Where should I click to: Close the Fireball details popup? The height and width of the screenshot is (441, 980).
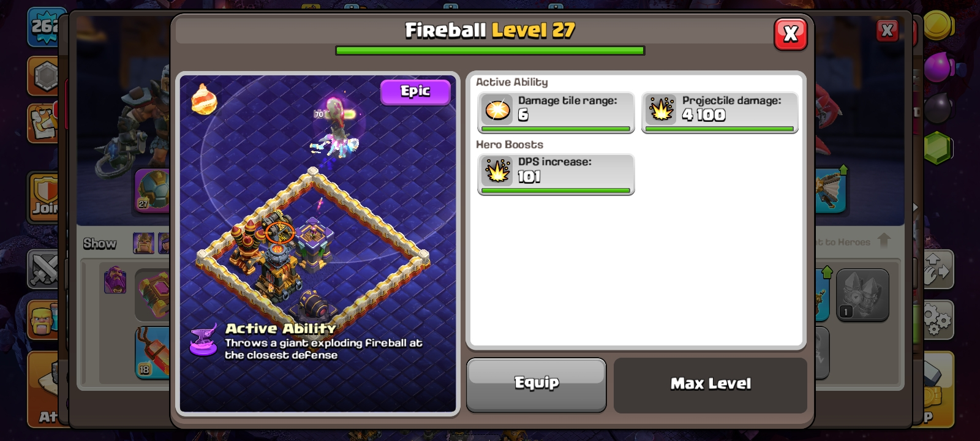790,34
